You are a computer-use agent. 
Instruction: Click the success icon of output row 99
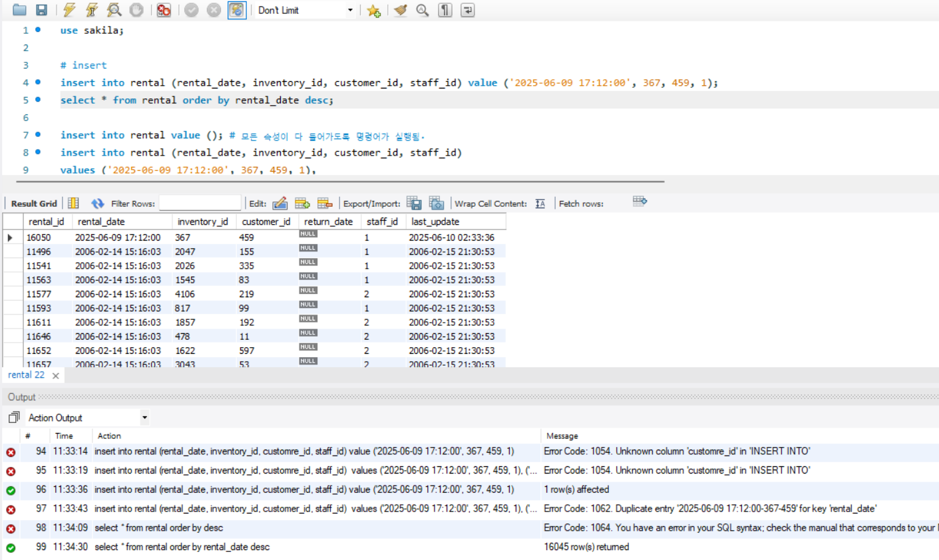tap(11, 548)
